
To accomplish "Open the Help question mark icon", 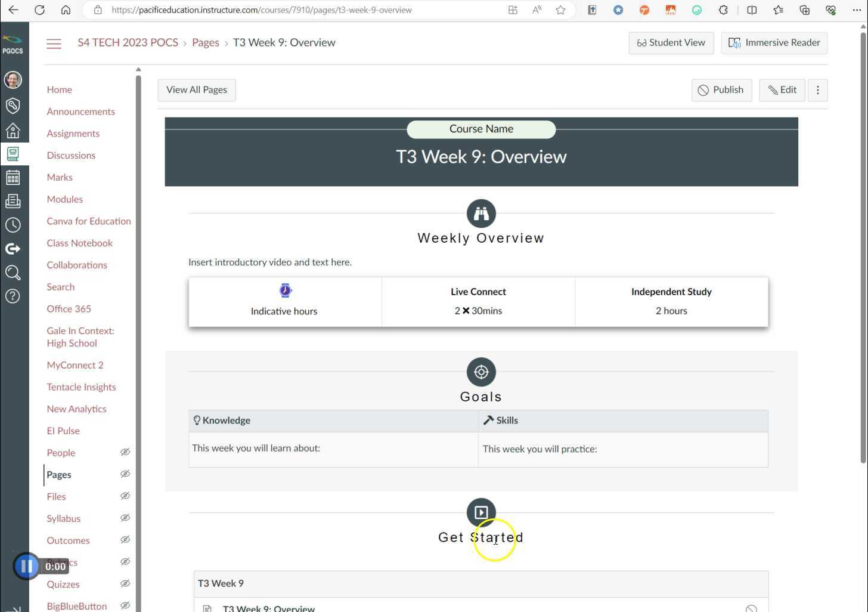I will [x=13, y=296].
